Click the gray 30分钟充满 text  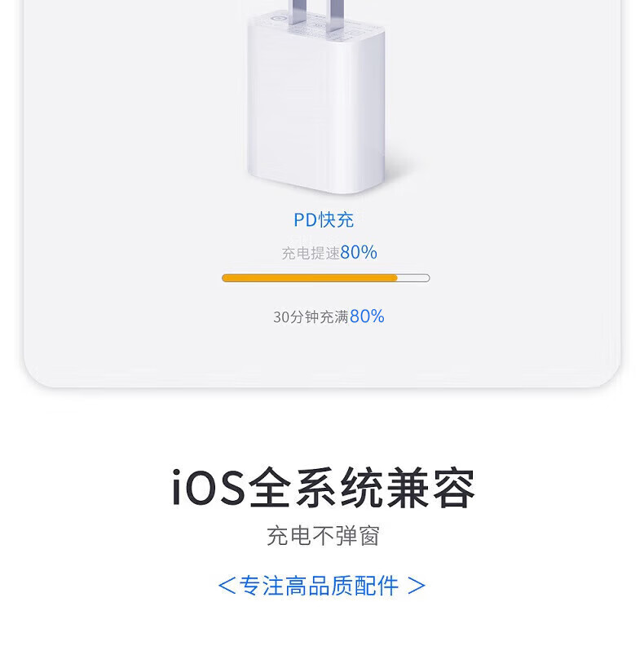click(311, 317)
